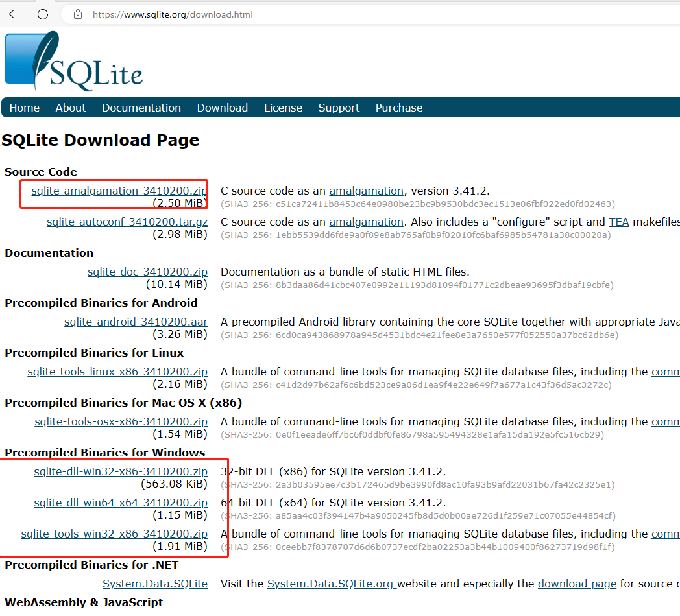Open the About menu item
The image size is (680, 616).
(71, 108)
